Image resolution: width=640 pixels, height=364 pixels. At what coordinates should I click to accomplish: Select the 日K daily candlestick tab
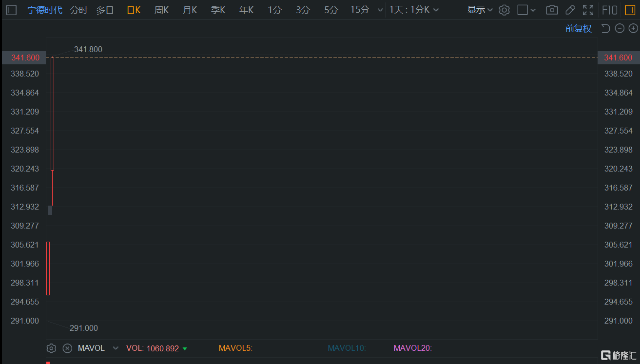pyautogui.click(x=134, y=10)
